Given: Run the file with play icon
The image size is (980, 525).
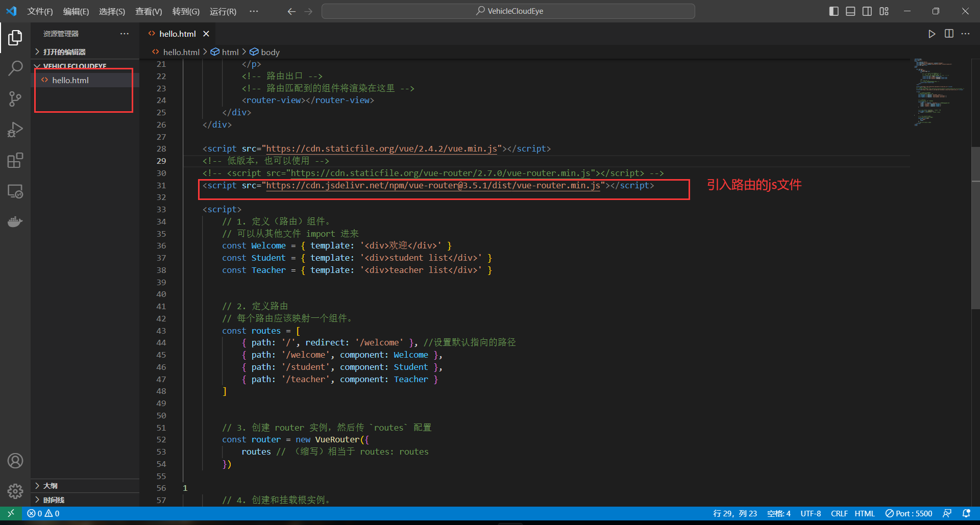Looking at the screenshot, I should point(932,34).
